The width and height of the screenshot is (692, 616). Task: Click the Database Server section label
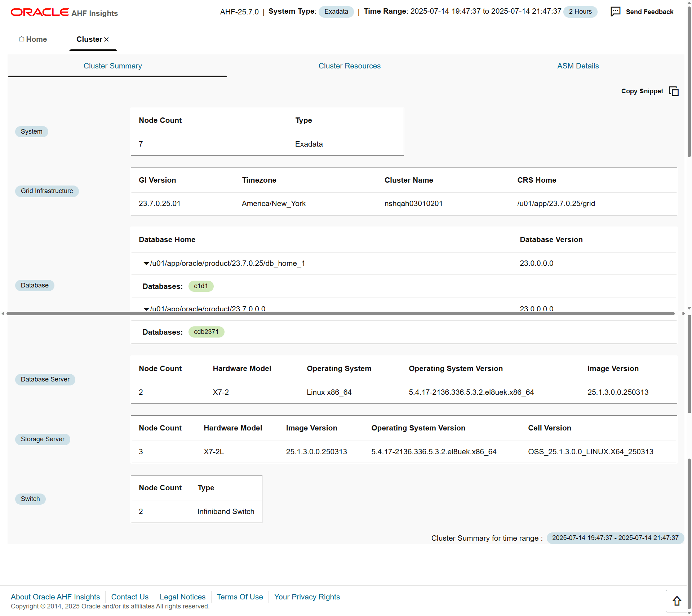[x=45, y=379]
